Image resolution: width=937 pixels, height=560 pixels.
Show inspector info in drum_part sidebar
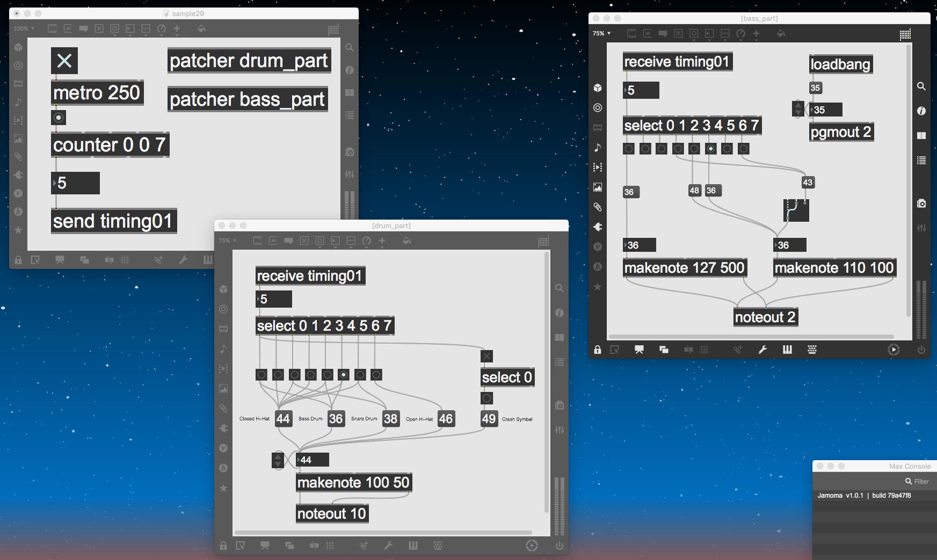559,313
